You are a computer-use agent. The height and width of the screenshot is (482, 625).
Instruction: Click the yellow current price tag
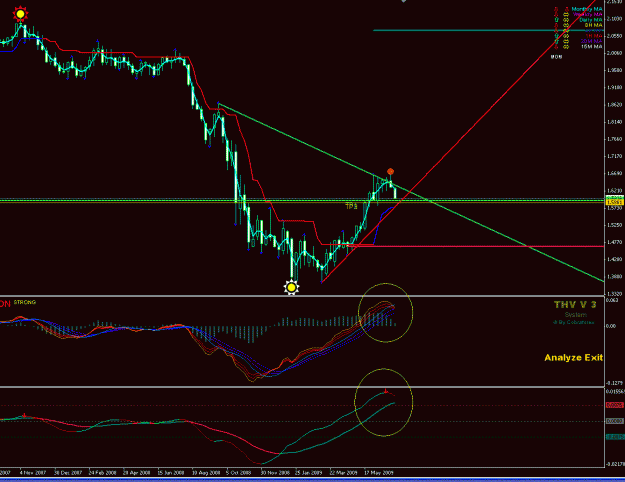coord(615,203)
